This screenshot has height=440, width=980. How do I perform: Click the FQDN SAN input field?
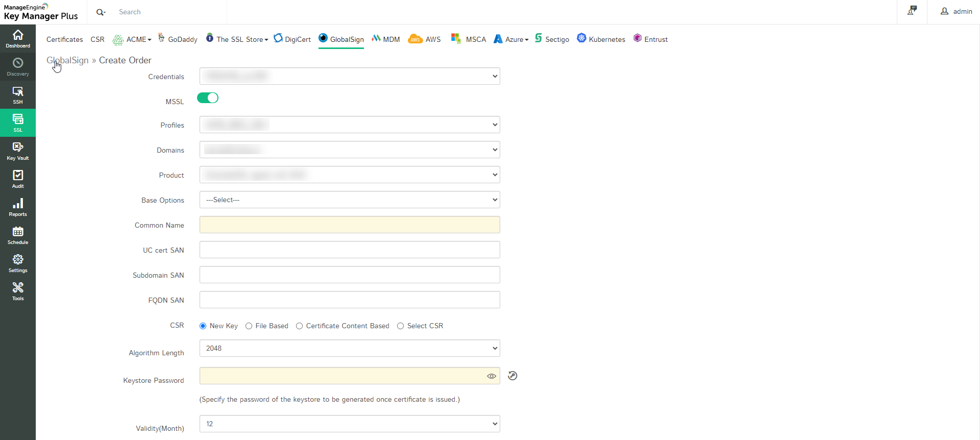tap(350, 300)
